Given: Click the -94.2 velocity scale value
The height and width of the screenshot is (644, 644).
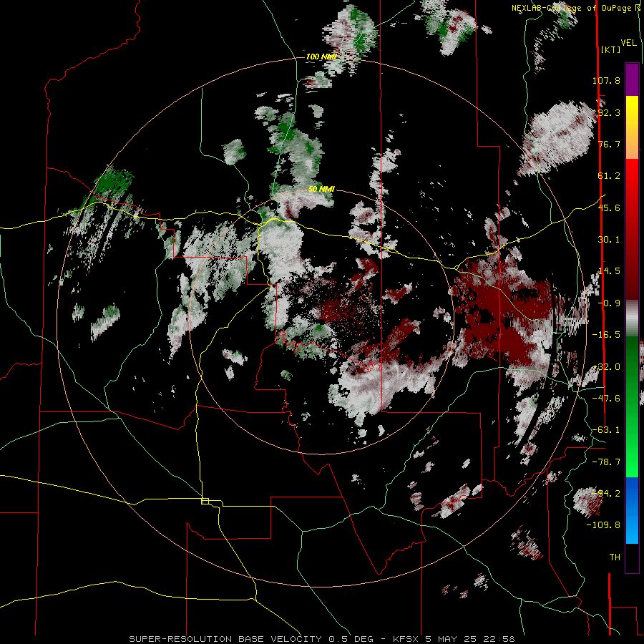Looking at the screenshot, I should pyautogui.click(x=606, y=494).
